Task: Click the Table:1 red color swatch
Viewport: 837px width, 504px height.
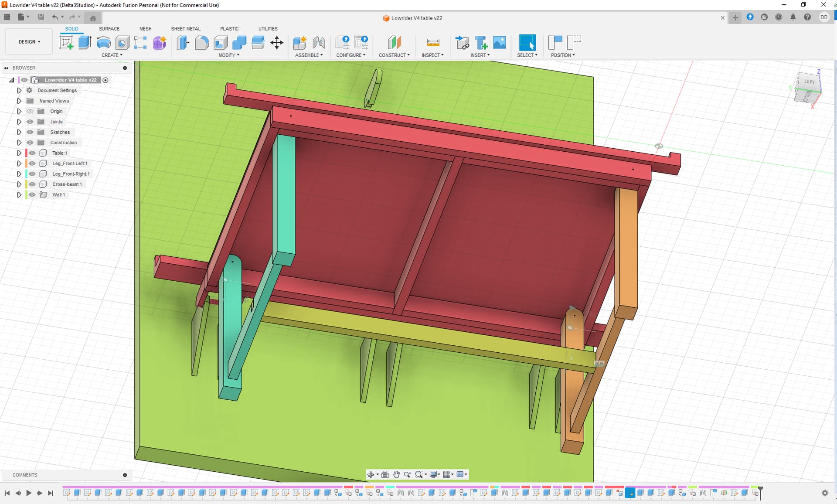Action: pos(26,153)
